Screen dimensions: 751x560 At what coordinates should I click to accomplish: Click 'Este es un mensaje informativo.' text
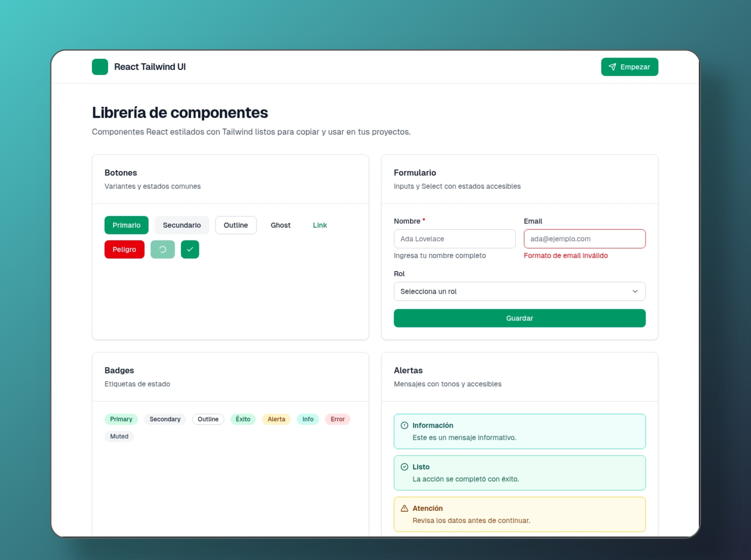[464, 437]
